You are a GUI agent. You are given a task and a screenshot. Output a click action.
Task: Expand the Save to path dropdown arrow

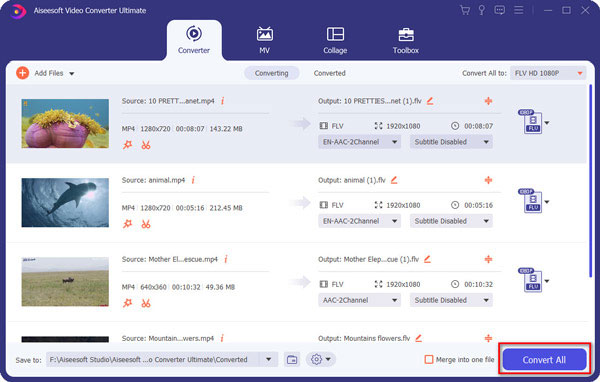click(269, 359)
